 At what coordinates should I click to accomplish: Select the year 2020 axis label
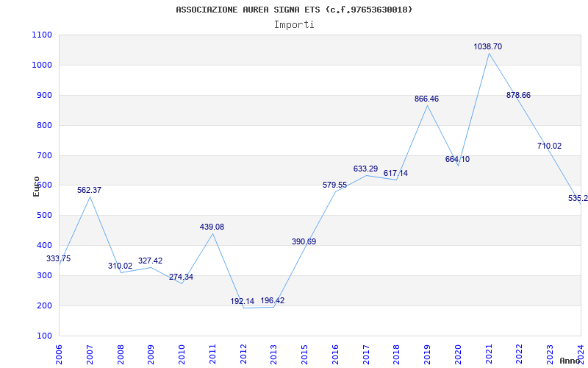click(x=458, y=355)
